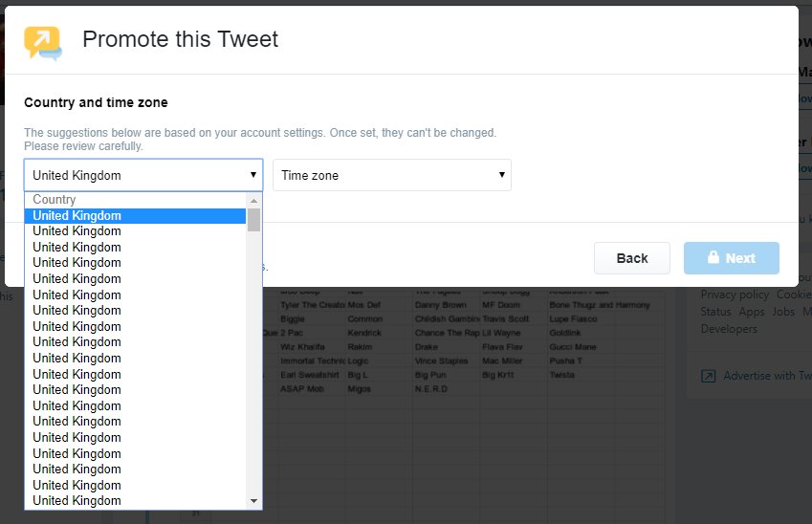Viewport: 812px width, 524px height.
Task: Open the United Kingdom country combo box
Action: 143,175
